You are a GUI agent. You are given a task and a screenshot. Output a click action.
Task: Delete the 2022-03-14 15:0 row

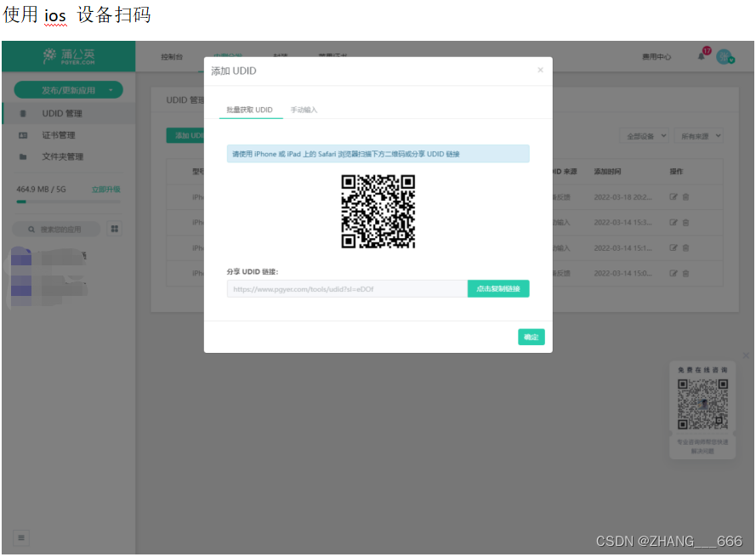(685, 273)
